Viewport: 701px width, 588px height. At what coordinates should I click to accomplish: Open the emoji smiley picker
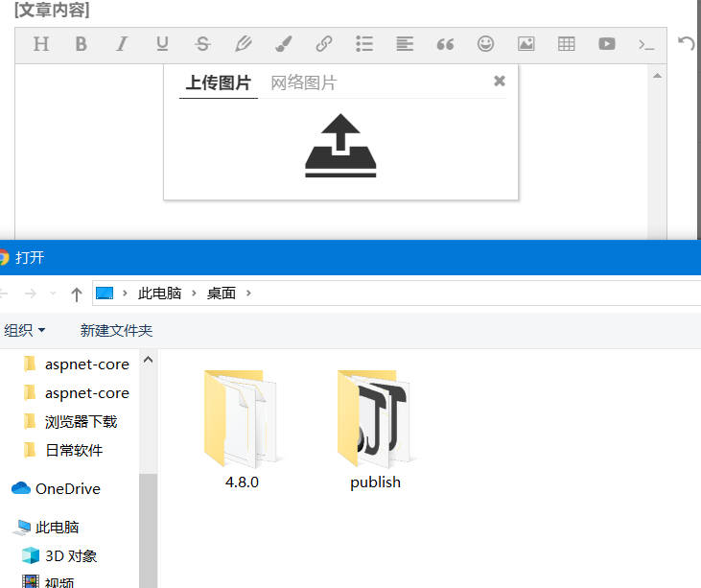[x=485, y=44]
